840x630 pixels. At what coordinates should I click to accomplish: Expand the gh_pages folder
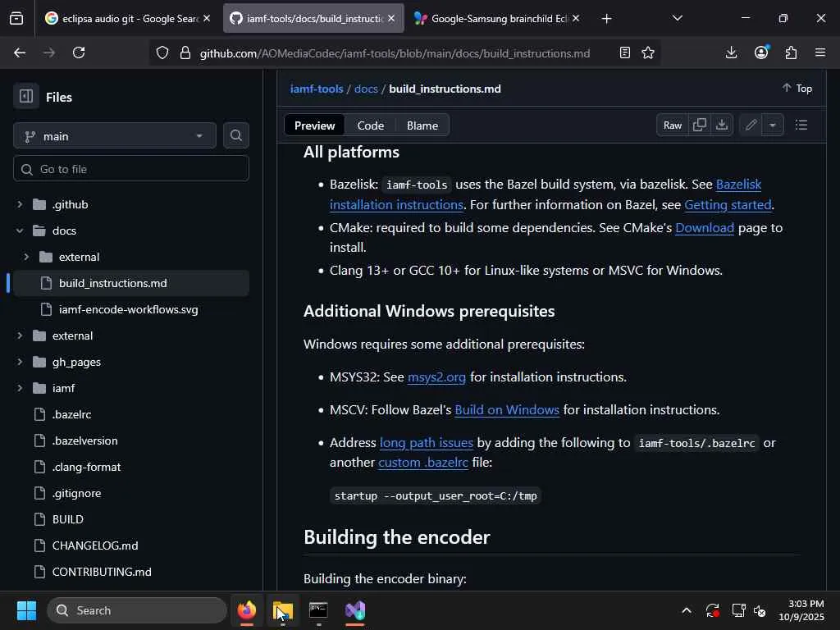point(20,362)
